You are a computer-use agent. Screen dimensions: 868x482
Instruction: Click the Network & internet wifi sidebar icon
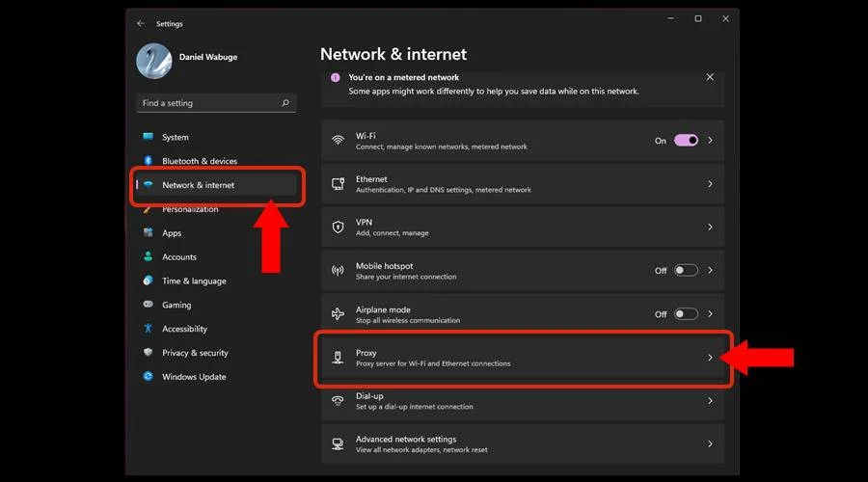(148, 184)
